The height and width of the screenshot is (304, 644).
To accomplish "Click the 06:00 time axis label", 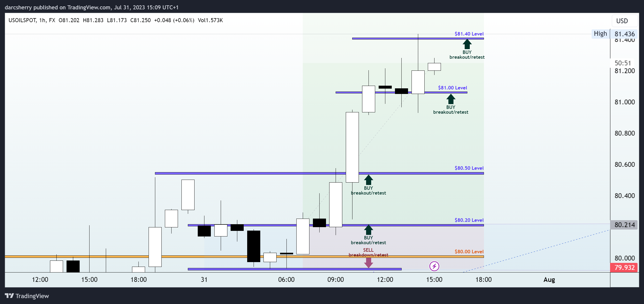I will (286, 280).
